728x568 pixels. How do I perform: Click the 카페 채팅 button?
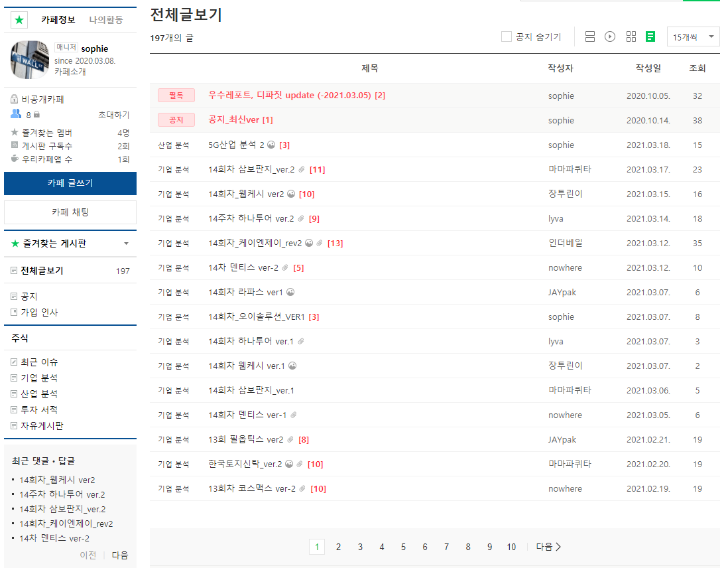coord(70,212)
